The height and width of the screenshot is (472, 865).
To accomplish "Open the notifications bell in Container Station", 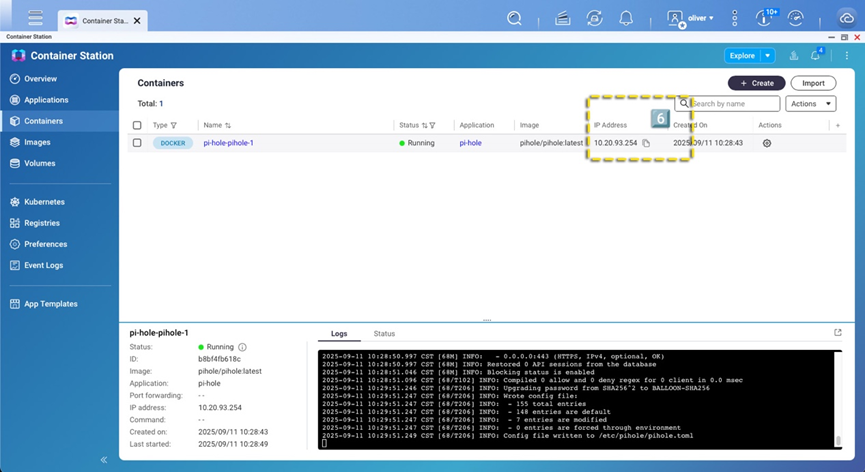I will point(815,56).
